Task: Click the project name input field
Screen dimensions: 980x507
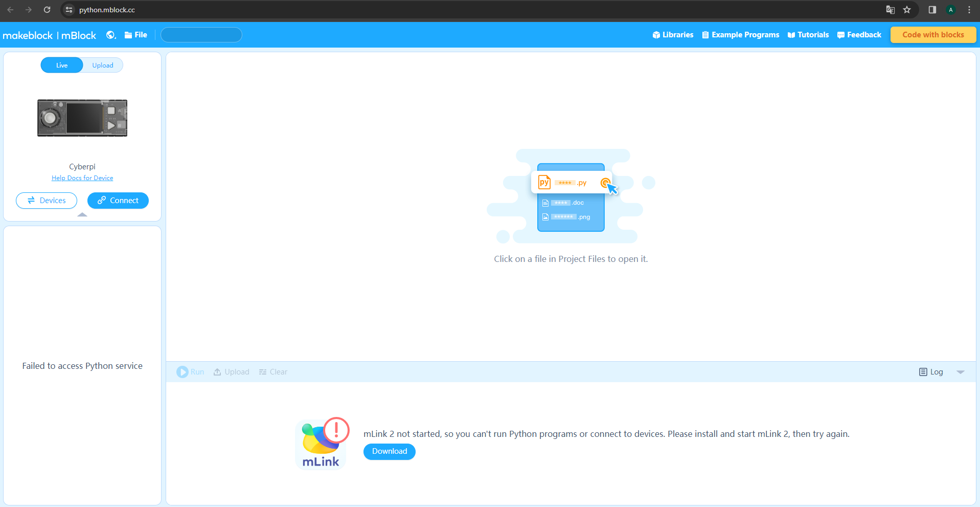Action: 201,35
